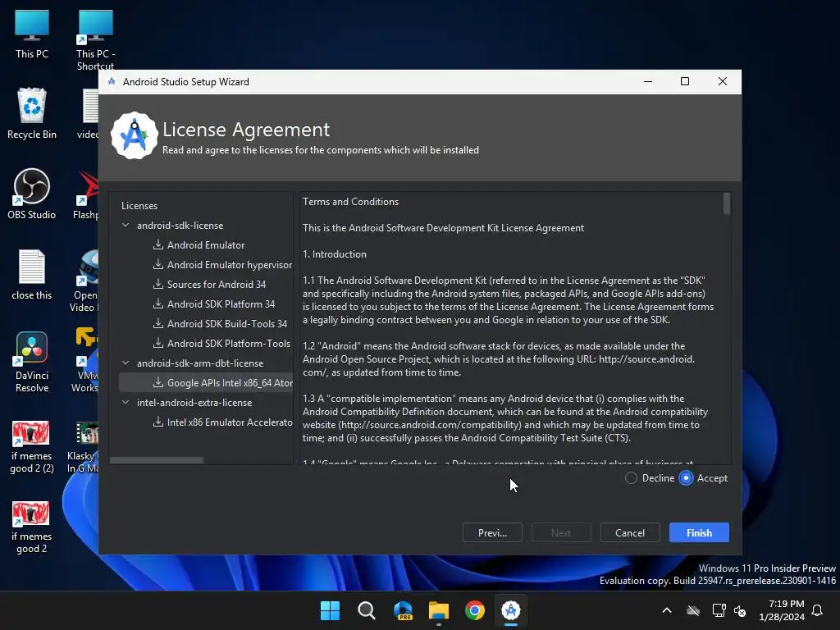Select Intel x86 Emulator Accelerator entry
840x630 pixels.
(x=230, y=422)
